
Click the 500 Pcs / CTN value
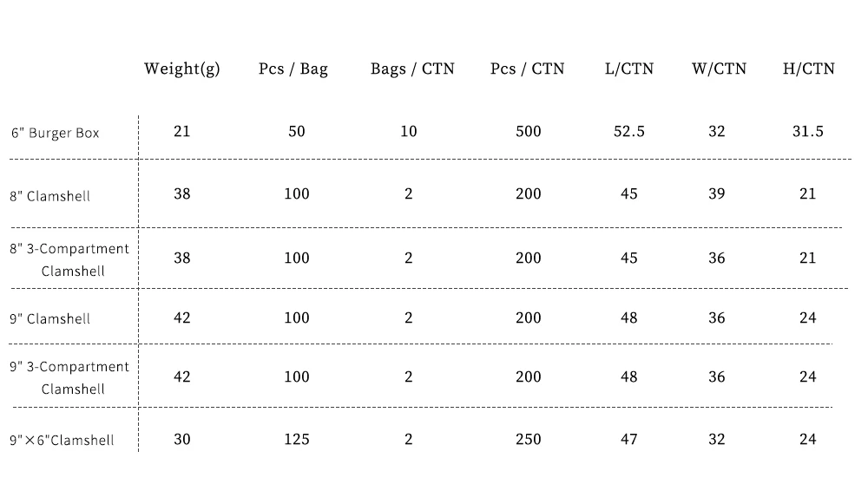pyautogui.click(x=528, y=132)
